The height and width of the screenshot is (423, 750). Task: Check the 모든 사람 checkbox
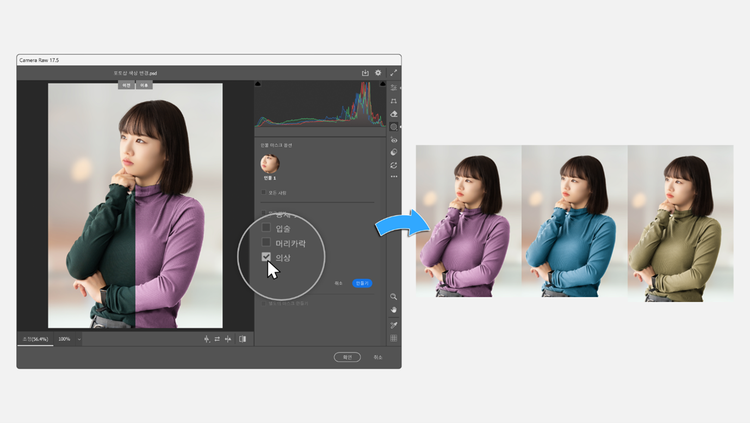[x=264, y=192]
